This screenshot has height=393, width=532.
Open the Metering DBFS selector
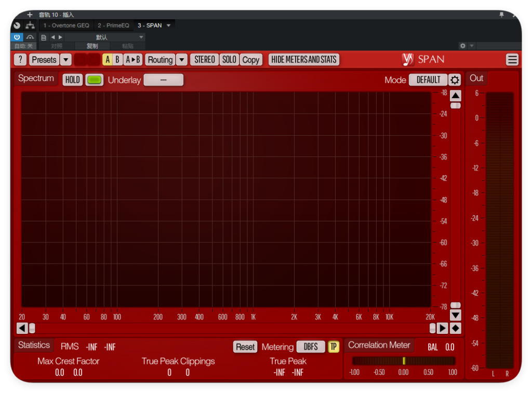click(x=311, y=347)
